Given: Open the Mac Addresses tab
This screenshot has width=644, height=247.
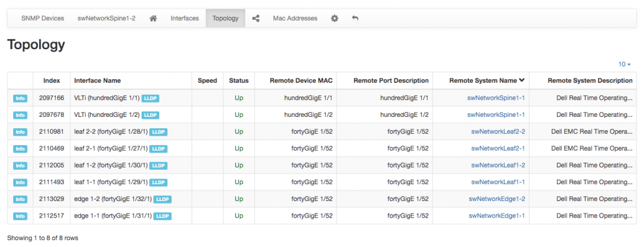Looking at the screenshot, I should click(295, 18).
